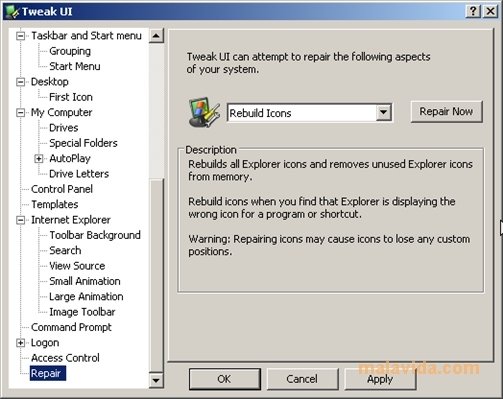503x399 pixels.
Task: Click the Cancel button
Action: [x=302, y=379]
